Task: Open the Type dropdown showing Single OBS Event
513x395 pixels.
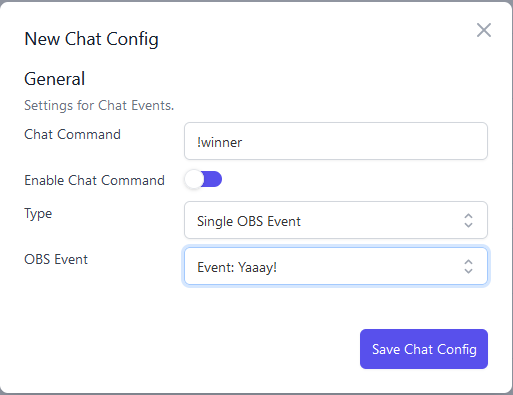Action: (336, 220)
